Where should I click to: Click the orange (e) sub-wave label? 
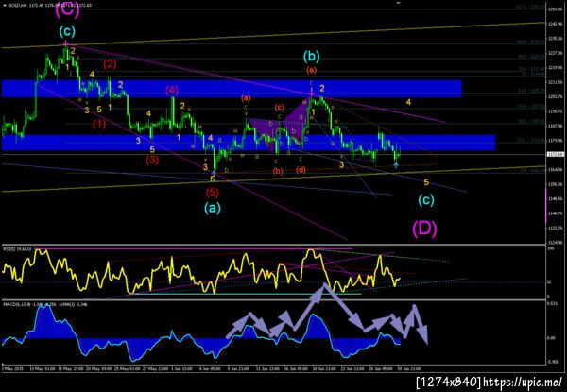(x=311, y=71)
